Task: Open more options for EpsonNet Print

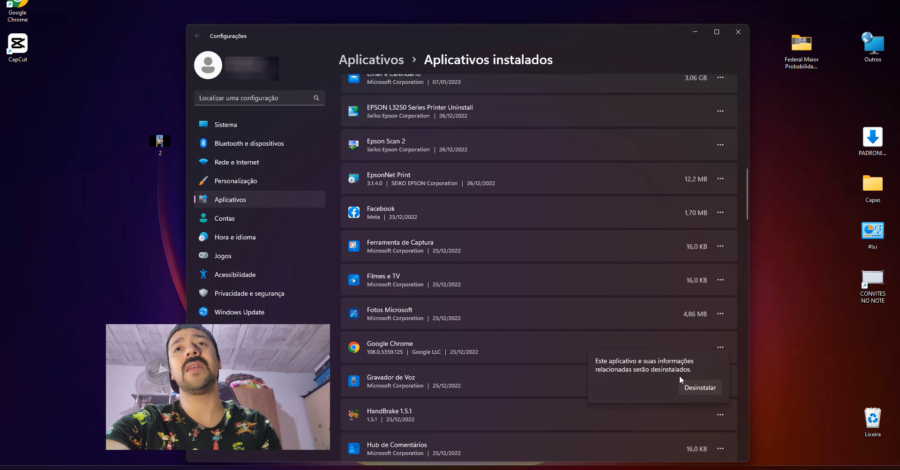Action: tap(720, 179)
